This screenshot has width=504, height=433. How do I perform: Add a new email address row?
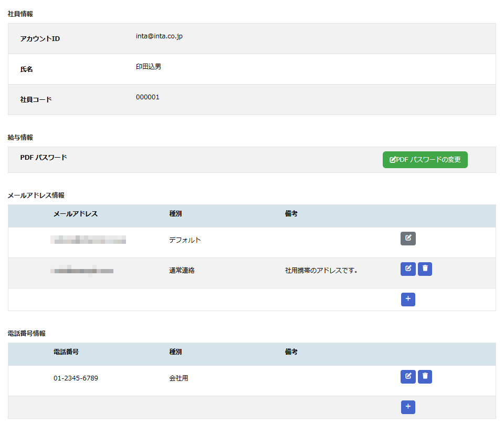408,300
